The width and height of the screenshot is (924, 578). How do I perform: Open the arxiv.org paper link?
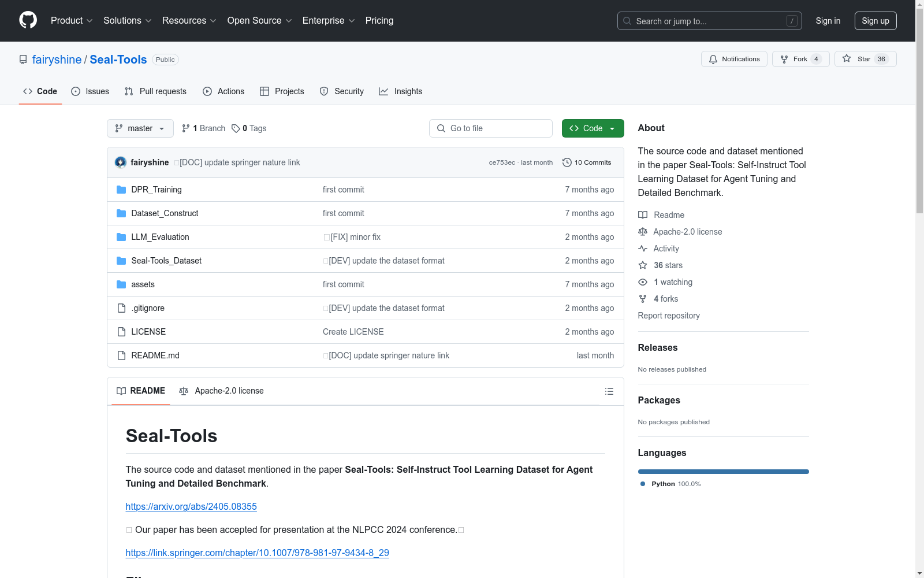click(191, 506)
